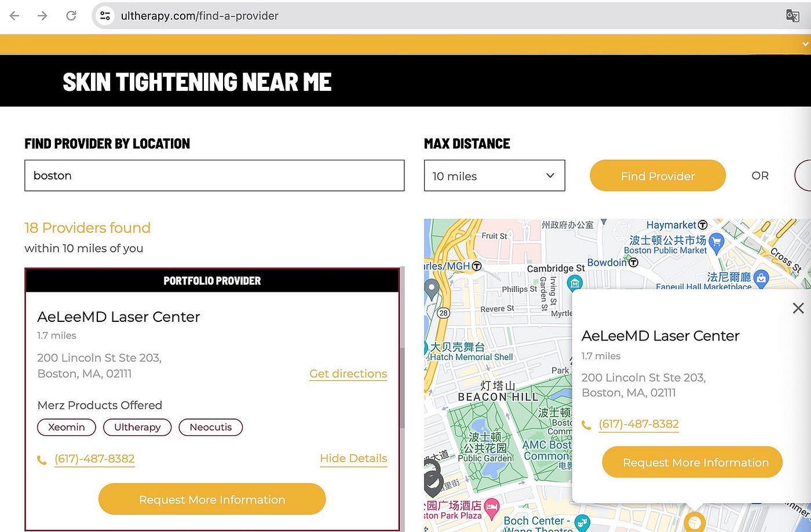The image size is (811, 532).
Task: Focus the address bar URL
Action: (199, 16)
